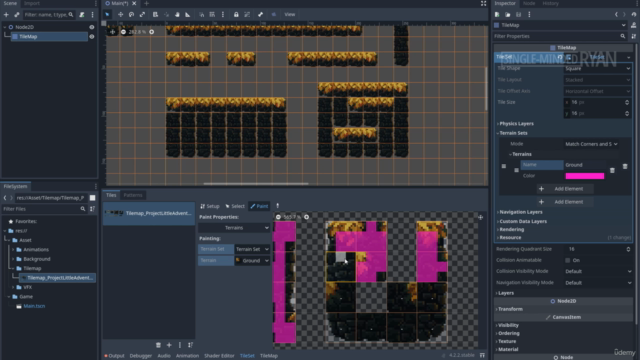This screenshot has width=640, height=360.
Task: Open the Ground terrain dropdown
Action: [x=252, y=260]
